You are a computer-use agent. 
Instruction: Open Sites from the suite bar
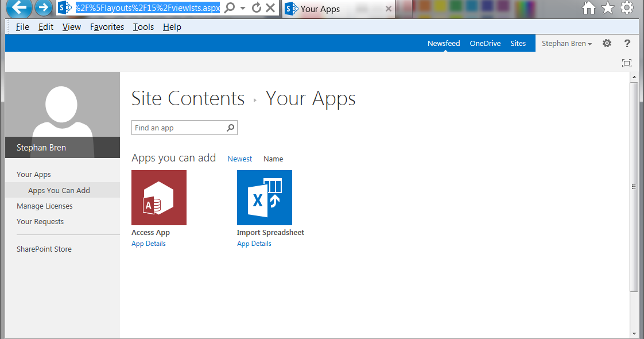coord(518,43)
